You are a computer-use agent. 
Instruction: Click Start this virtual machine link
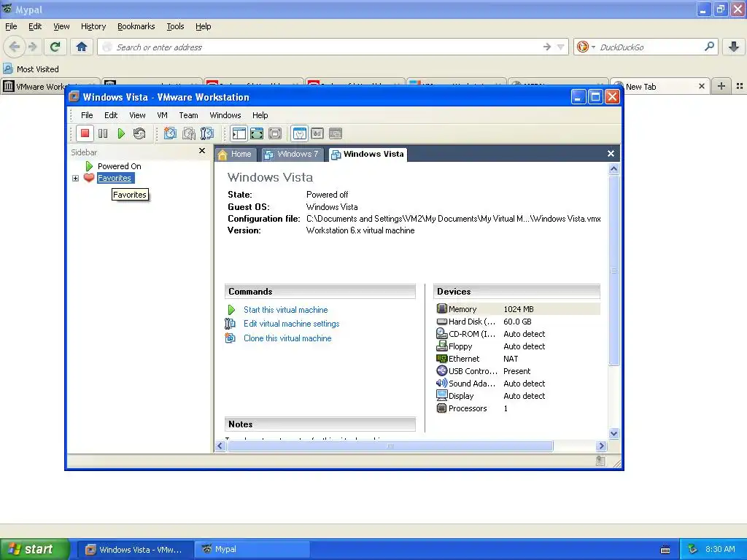tap(285, 310)
